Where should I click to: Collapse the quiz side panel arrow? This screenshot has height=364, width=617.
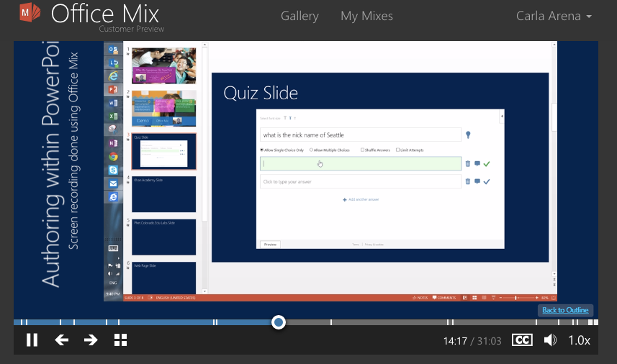pyautogui.click(x=502, y=117)
